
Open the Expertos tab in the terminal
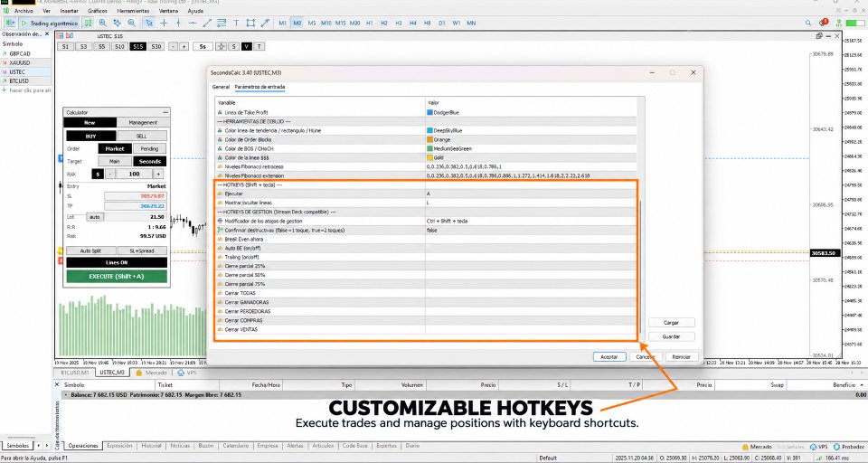click(386, 446)
